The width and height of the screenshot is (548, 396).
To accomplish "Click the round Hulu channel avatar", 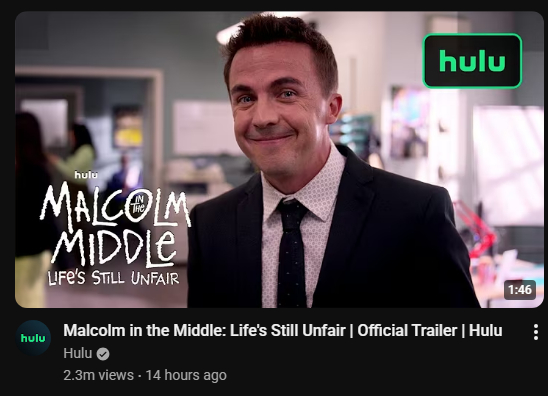I will (33, 338).
